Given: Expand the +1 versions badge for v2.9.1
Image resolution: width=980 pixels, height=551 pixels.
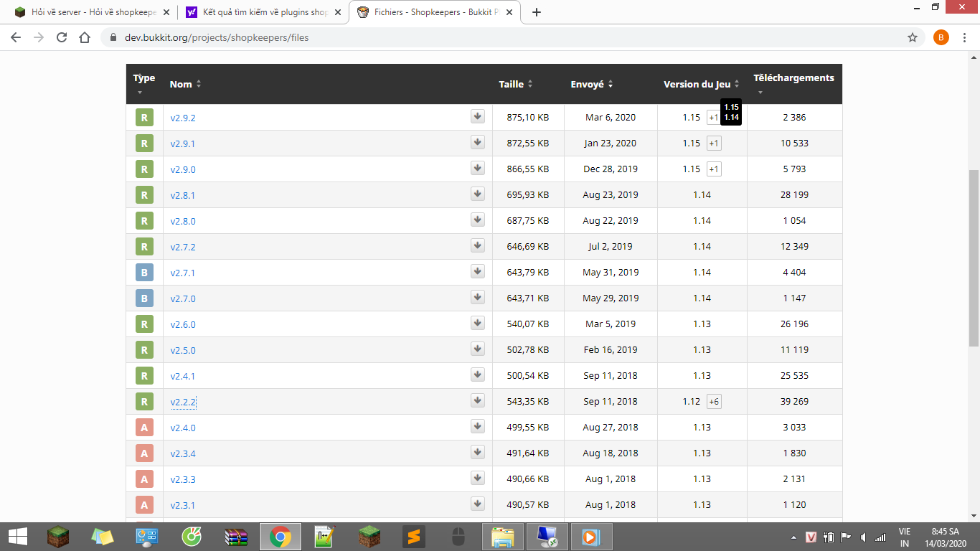Looking at the screenshot, I should pyautogui.click(x=714, y=143).
